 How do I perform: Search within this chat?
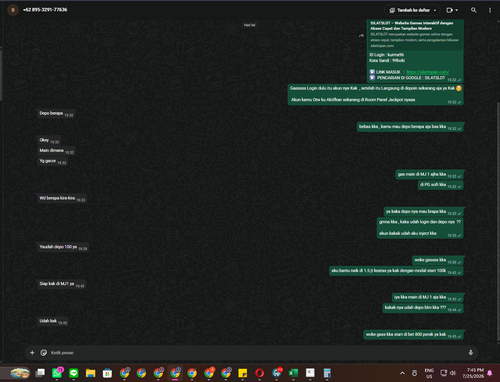(473, 10)
